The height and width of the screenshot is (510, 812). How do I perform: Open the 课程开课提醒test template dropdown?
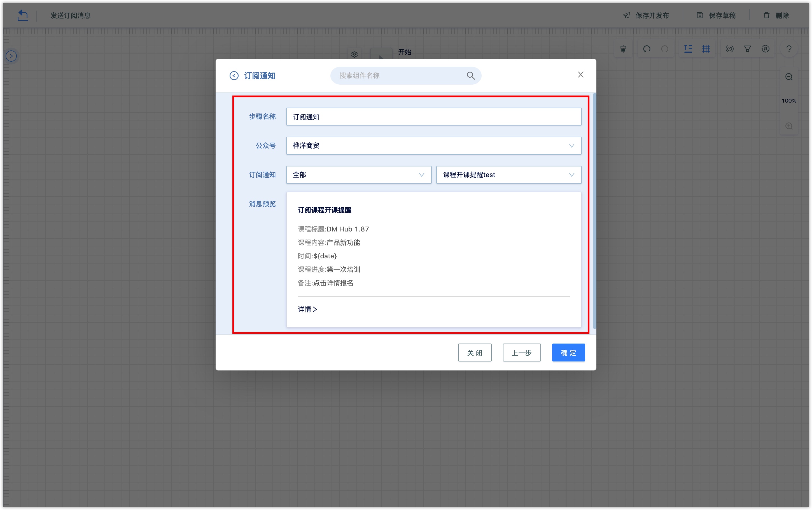coord(509,175)
